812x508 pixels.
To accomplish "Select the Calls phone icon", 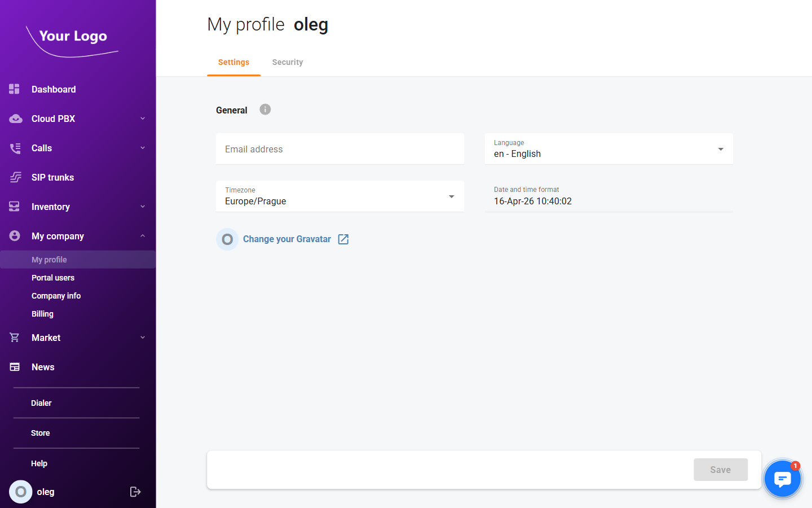I will (14, 148).
